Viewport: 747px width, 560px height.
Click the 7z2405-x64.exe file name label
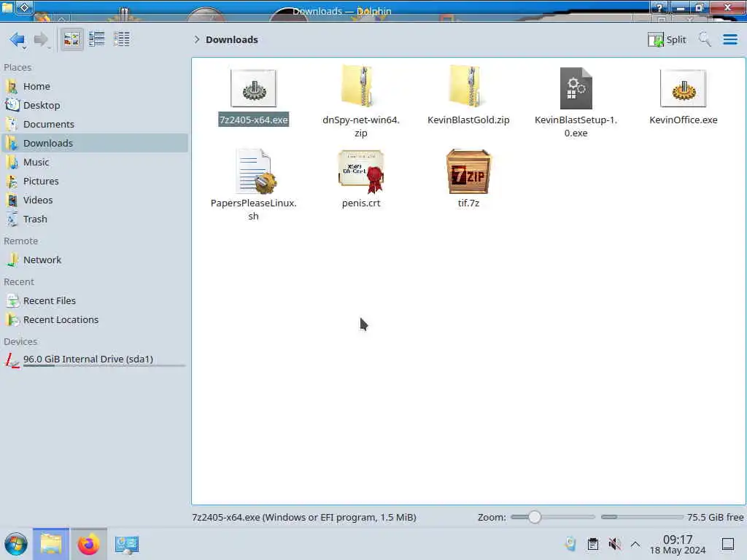tap(253, 120)
